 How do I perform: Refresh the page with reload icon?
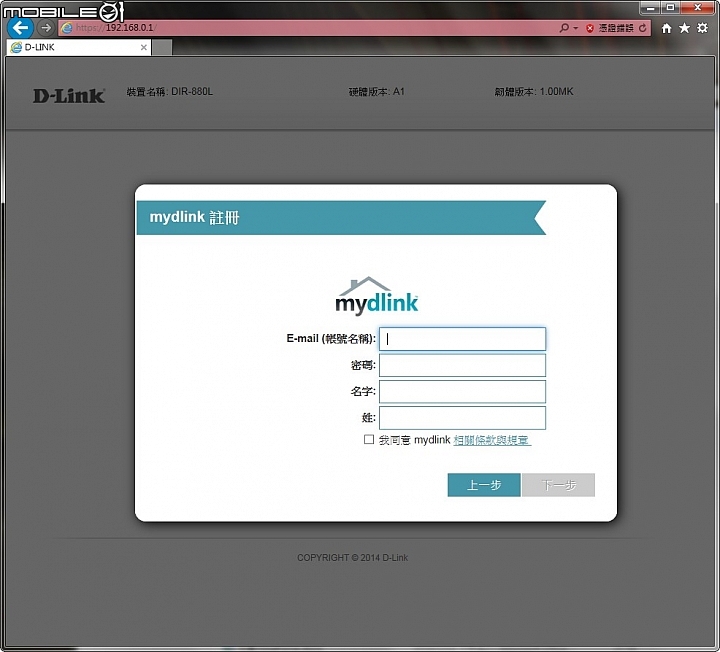[x=642, y=28]
